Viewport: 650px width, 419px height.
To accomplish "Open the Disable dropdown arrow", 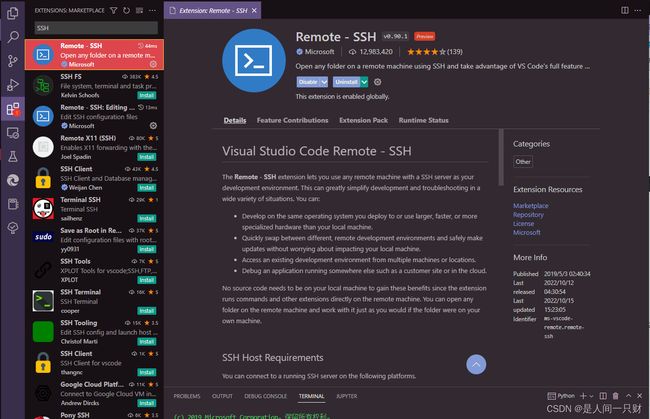I will pyautogui.click(x=324, y=82).
